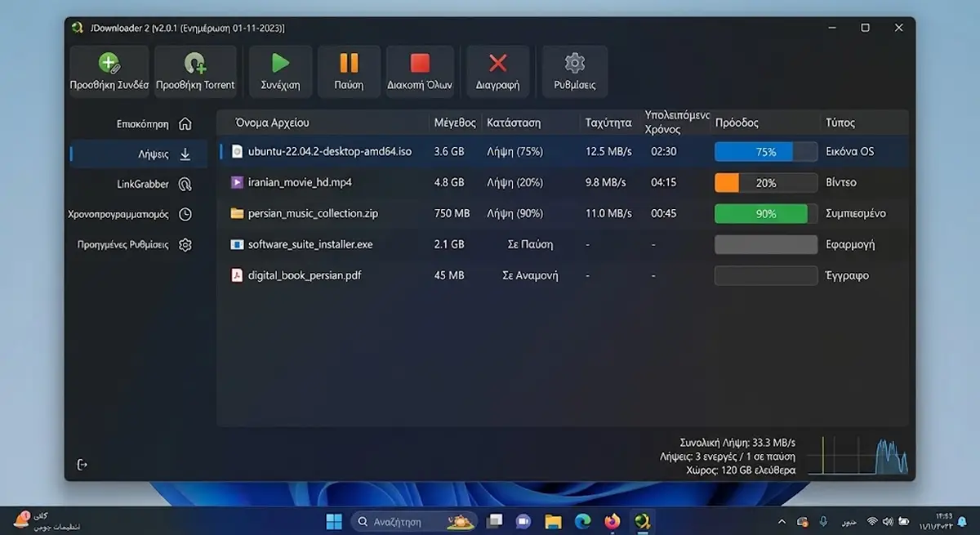Click the Προσθήκη Torrent toolbar button
This screenshot has width=980, height=535.
click(x=195, y=71)
